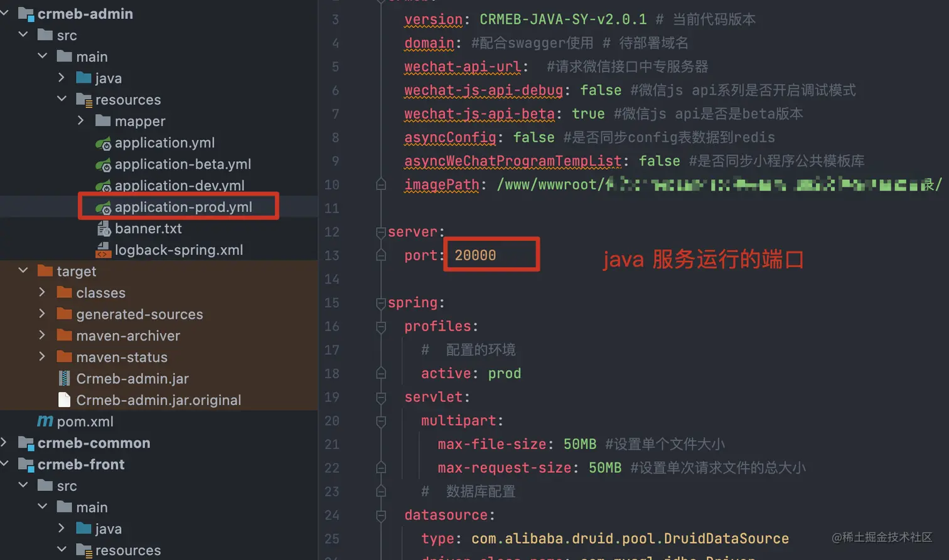Fold the servlet block at line 19
Image resolution: width=949 pixels, height=560 pixels.
coord(381,398)
